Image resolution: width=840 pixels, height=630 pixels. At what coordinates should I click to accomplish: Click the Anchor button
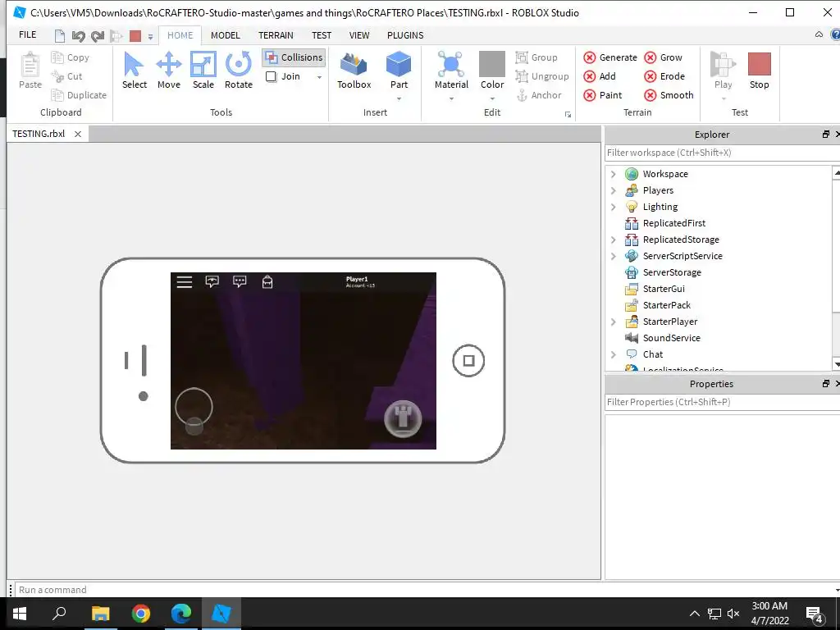pos(538,95)
